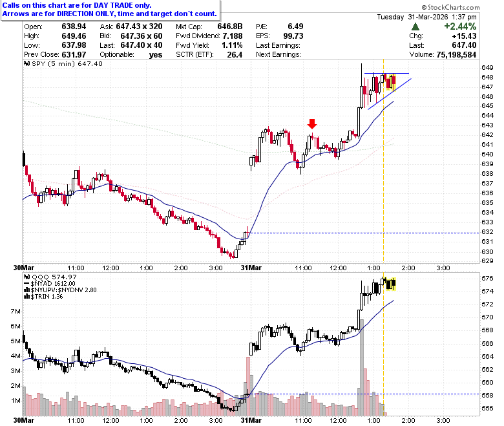Click the Optionable yes field
The image size is (504, 426).
(x=131, y=55)
